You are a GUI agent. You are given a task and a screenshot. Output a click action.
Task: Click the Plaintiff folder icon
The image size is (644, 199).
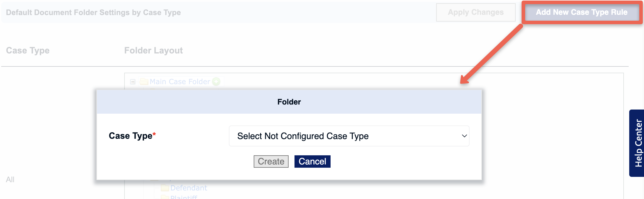click(x=165, y=197)
